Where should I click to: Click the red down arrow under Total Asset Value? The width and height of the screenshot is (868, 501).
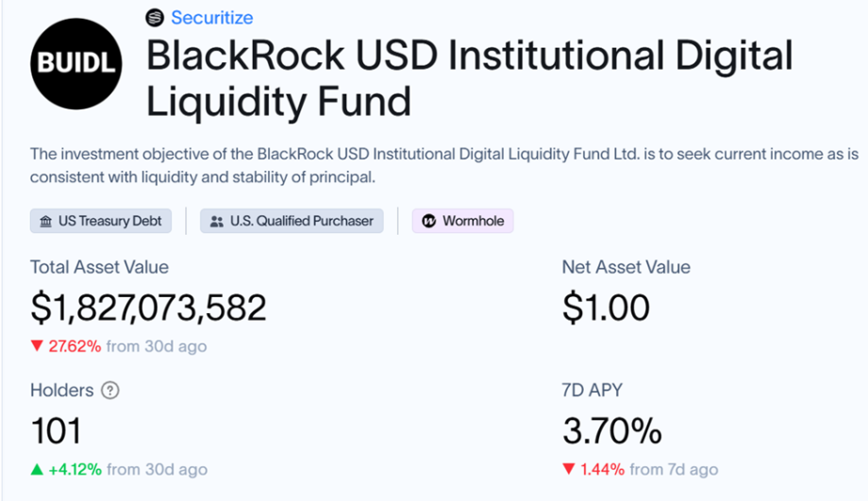(37, 346)
